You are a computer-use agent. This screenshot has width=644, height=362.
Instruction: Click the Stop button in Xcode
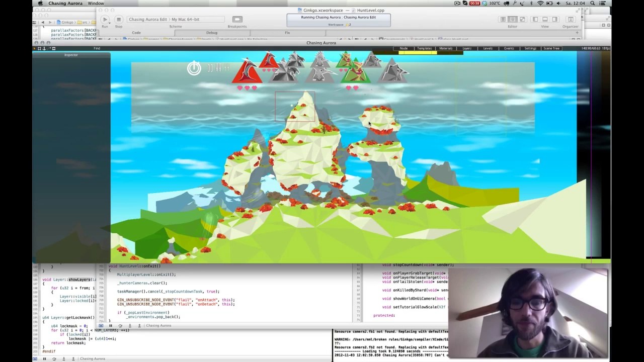119,20
